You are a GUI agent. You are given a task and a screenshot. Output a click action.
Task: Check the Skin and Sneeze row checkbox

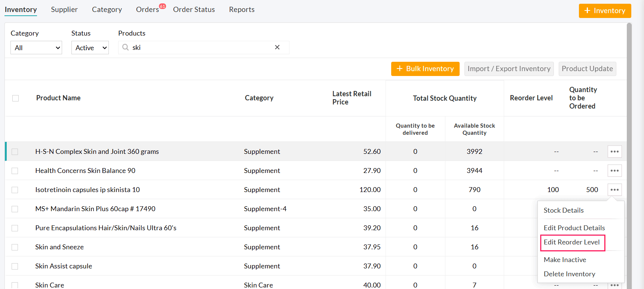[x=15, y=247]
